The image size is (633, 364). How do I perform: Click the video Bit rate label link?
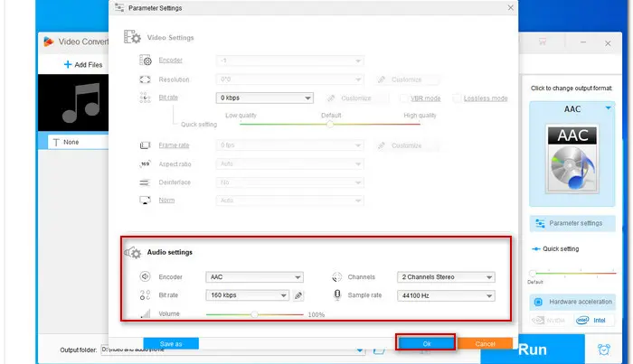(x=168, y=98)
